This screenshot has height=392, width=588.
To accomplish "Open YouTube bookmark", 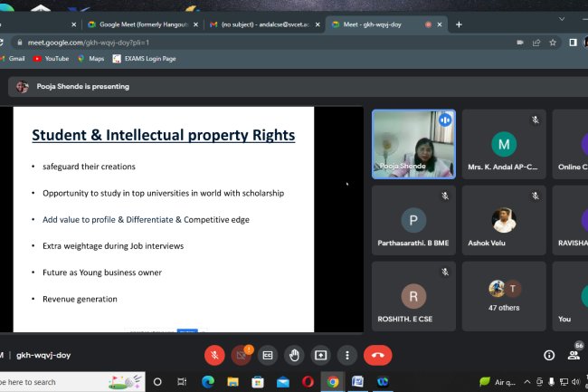I will (51, 59).
